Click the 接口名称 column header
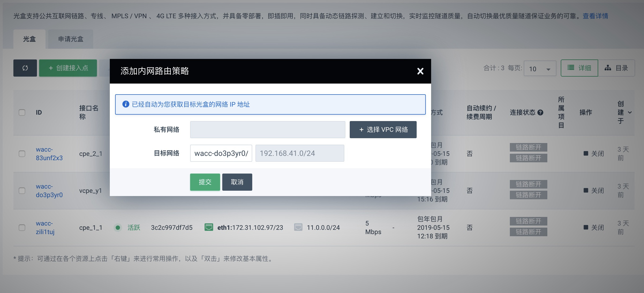 point(89,112)
